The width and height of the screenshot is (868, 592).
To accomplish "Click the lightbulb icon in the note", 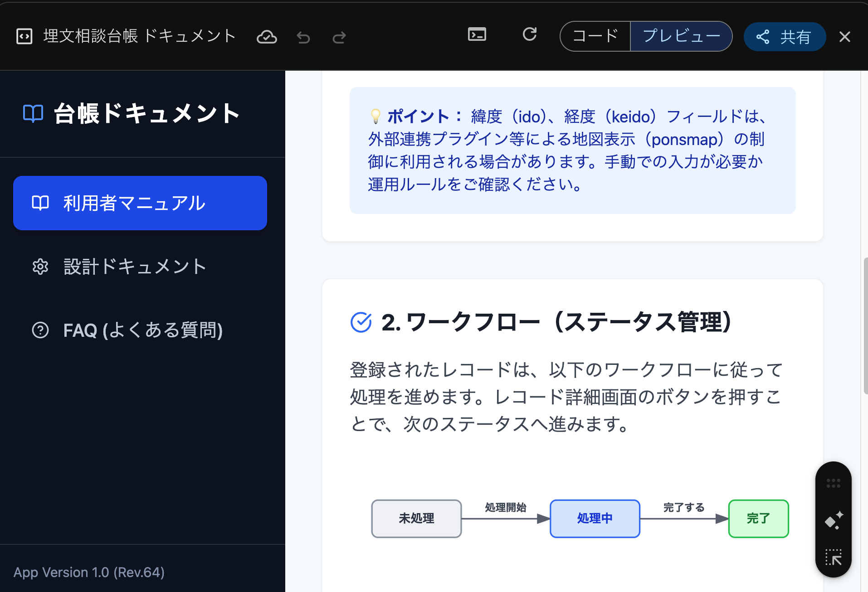I will pyautogui.click(x=375, y=116).
